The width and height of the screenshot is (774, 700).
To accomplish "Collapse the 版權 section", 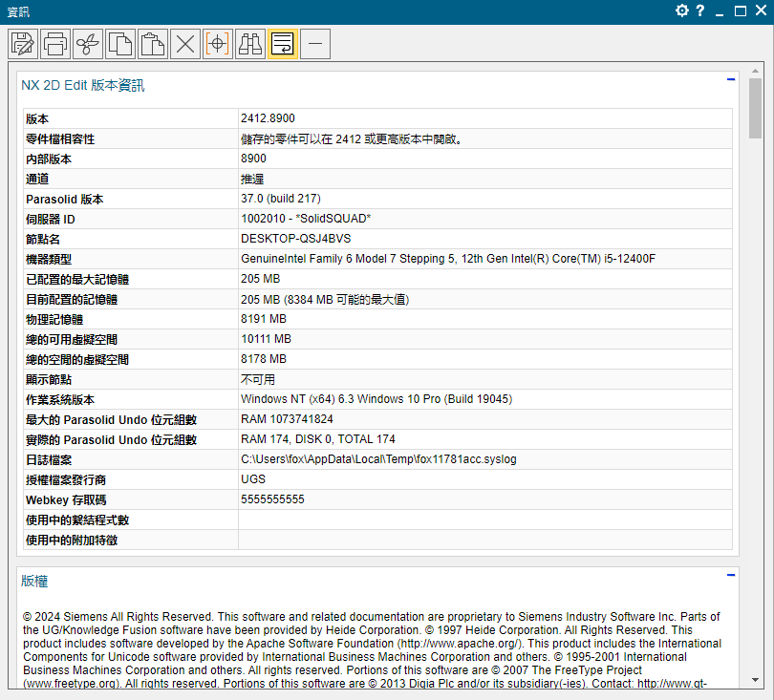I will pyautogui.click(x=731, y=575).
